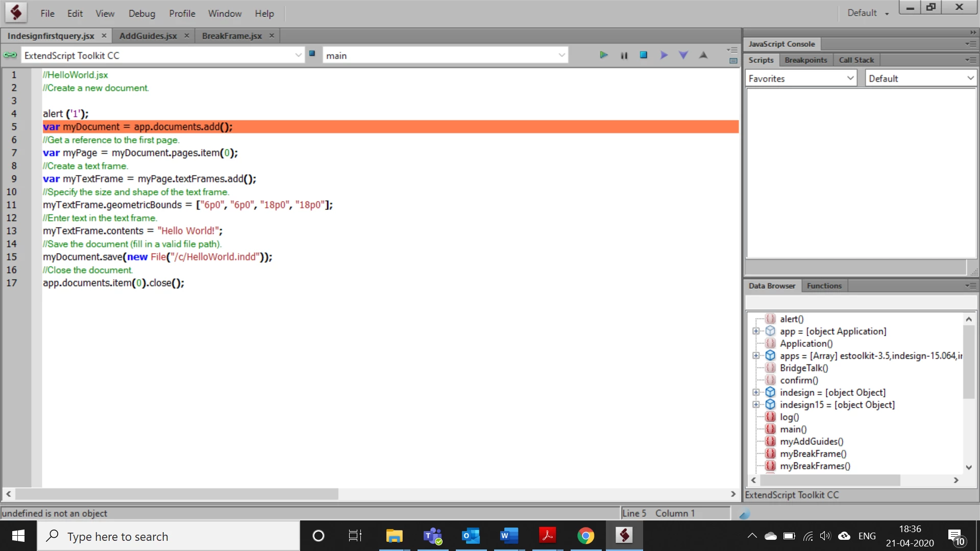Viewport: 980px width, 551px height.
Task: Select myAddGuides() in Data Browser
Action: pyautogui.click(x=812, y=441)
